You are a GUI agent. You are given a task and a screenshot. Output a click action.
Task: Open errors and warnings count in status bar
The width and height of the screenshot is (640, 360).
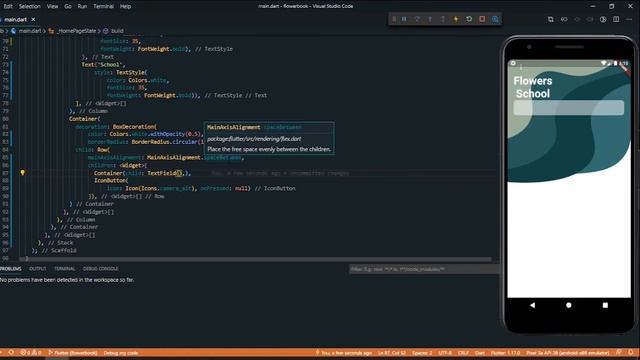click(31, 353)
